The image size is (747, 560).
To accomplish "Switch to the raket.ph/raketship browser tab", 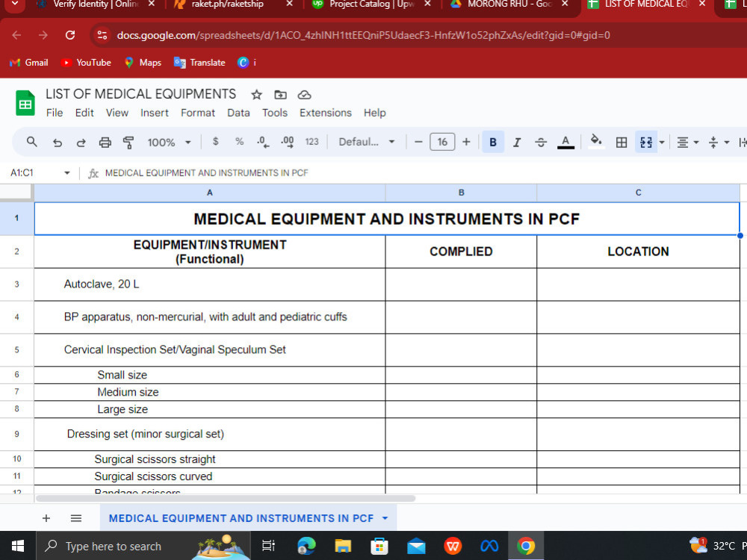I will 233,4.
